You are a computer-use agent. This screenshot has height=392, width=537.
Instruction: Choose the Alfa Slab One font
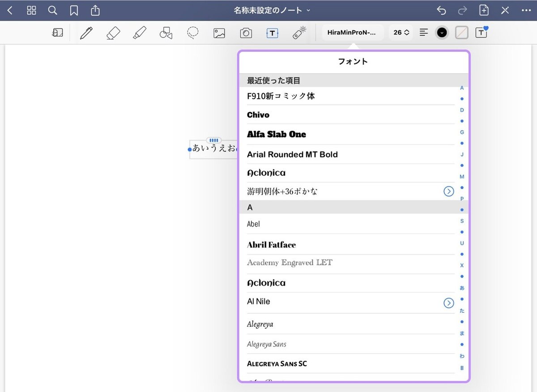[x=351, y=134]
